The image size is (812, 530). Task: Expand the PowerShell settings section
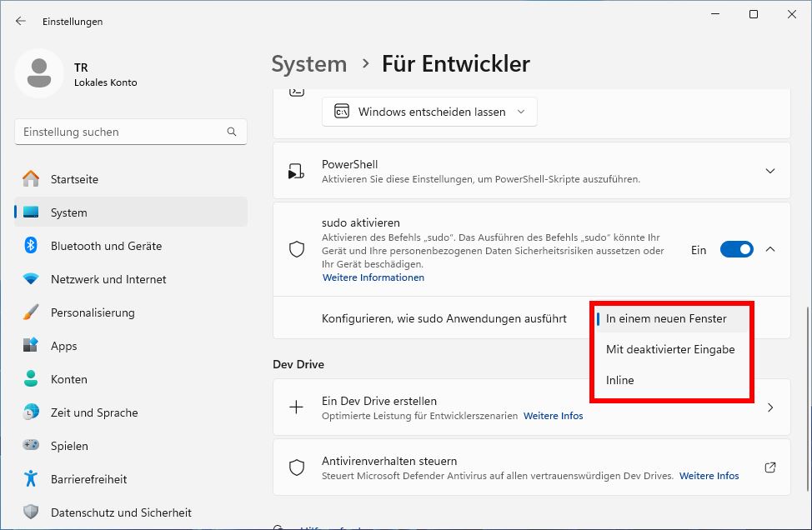coord(770,171)
